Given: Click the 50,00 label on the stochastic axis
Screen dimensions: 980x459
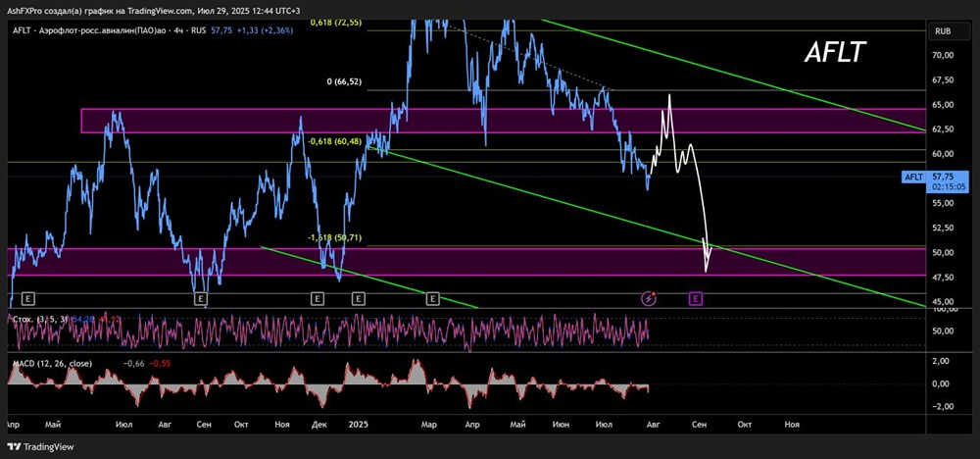Looking at the screenshot, I should point(943,331).
